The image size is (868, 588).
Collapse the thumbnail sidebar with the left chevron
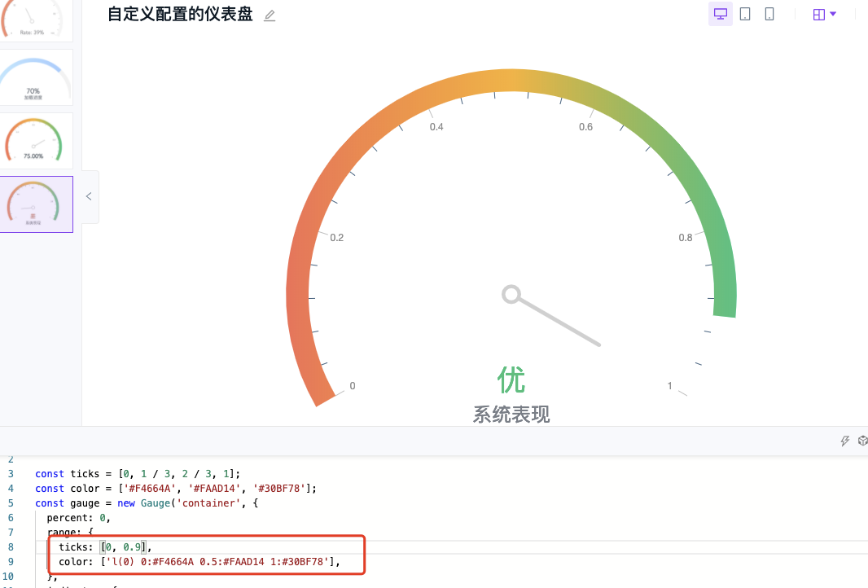pos(88,196)
